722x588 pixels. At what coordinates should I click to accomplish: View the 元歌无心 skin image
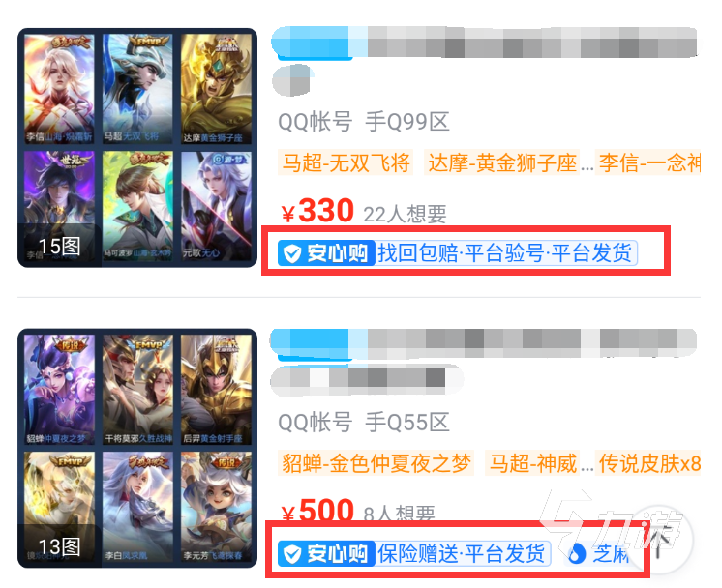click(216, 206)
